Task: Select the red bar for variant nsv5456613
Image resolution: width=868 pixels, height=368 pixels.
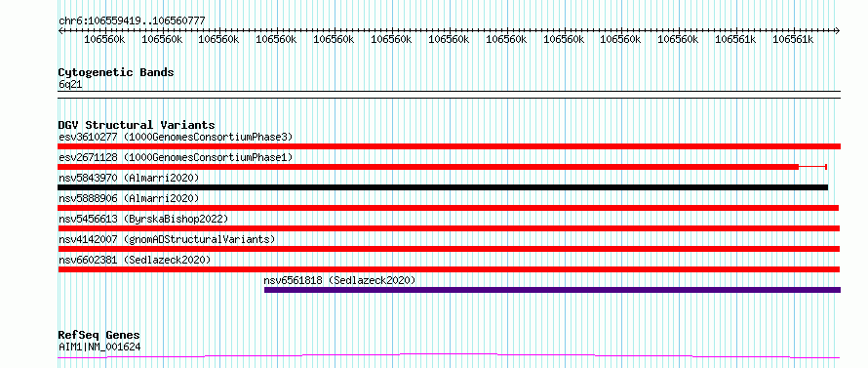Action: (x=449, y=228)
